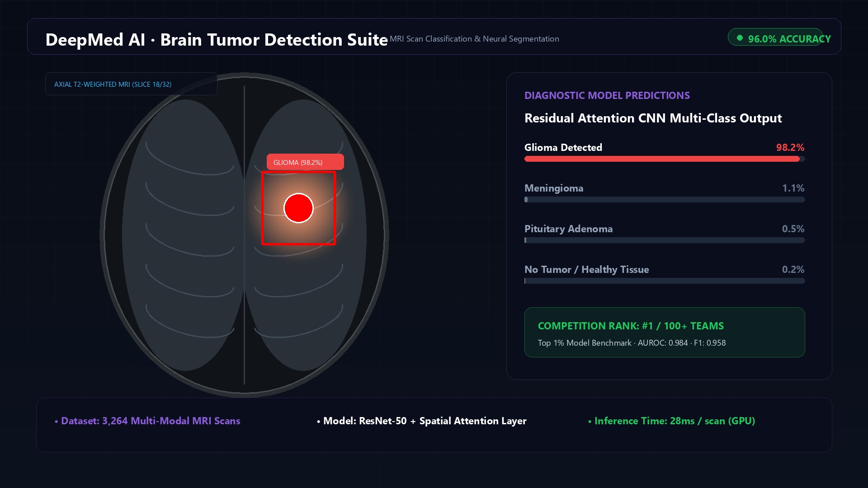The image size is (868, 488).
Task: Click the Inference Time 28ms entry
Action: (671, 421)
